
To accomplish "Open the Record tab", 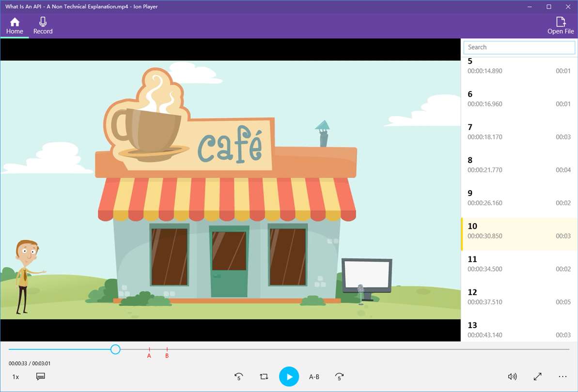I will pyautogui.click(x=43, y=26).
